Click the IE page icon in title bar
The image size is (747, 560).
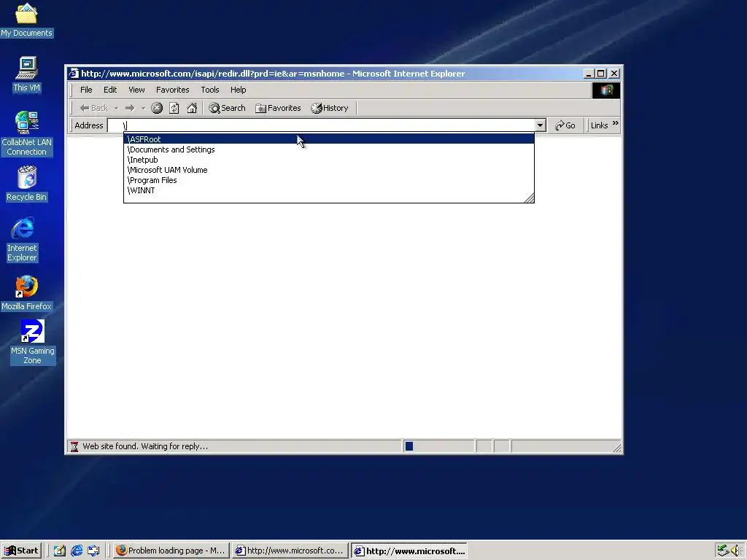74,74
